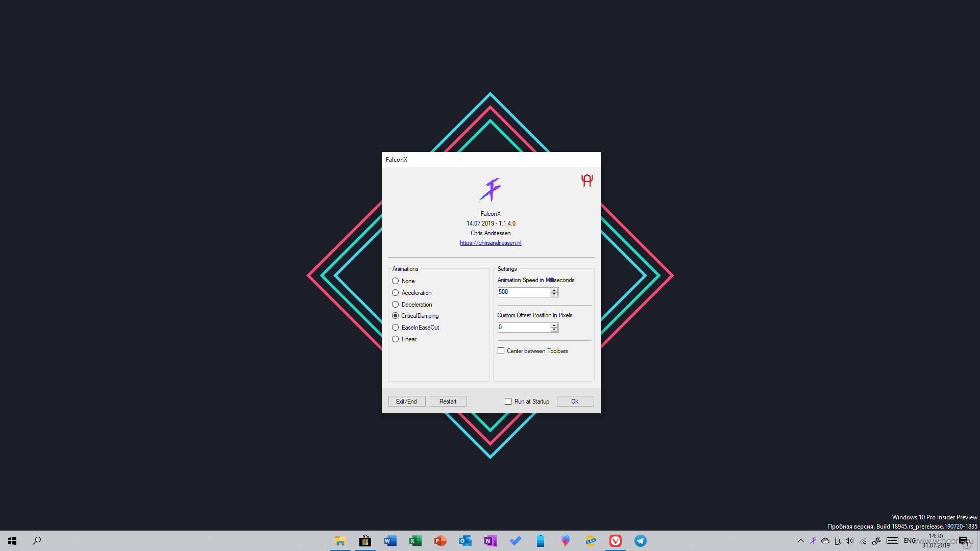The width and height of the screenshot is (980, 551).
Task: Decrease Animation Speed with down arrow
Action: (554, 294)
